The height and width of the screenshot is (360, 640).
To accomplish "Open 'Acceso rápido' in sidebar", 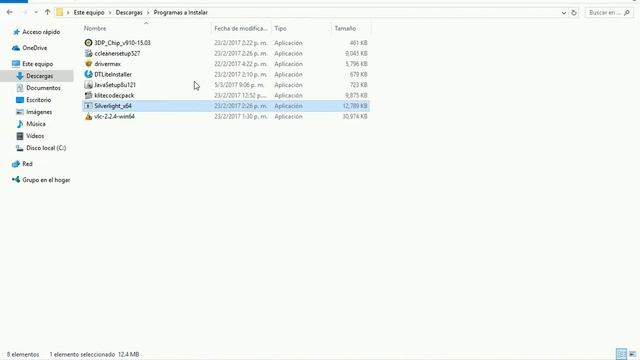I will (41, 32).
